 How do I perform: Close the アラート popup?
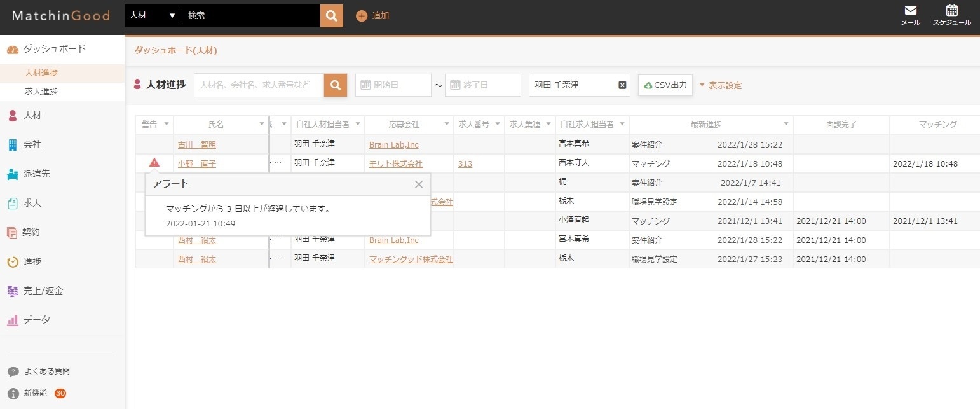418,184
